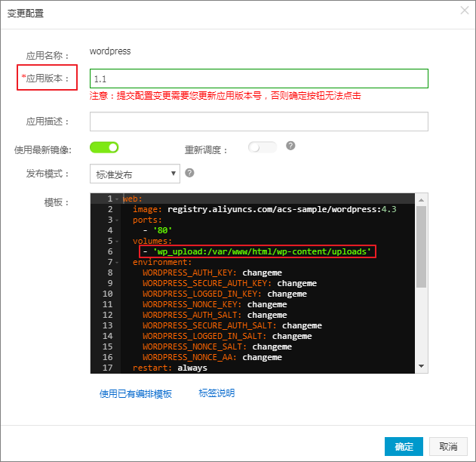Open help icon next to 发布模式
The image size is (476, 462).
(189, 173)
